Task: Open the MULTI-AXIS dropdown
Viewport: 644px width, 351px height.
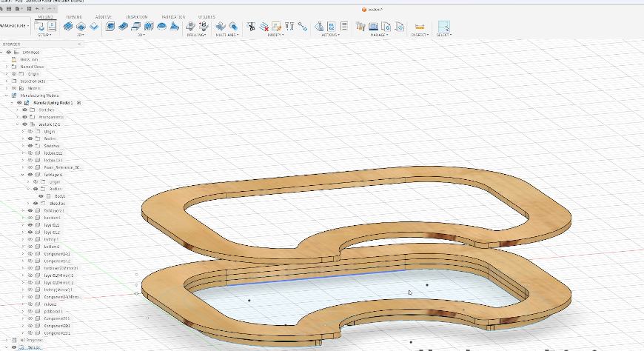Action: click(227, 35)
